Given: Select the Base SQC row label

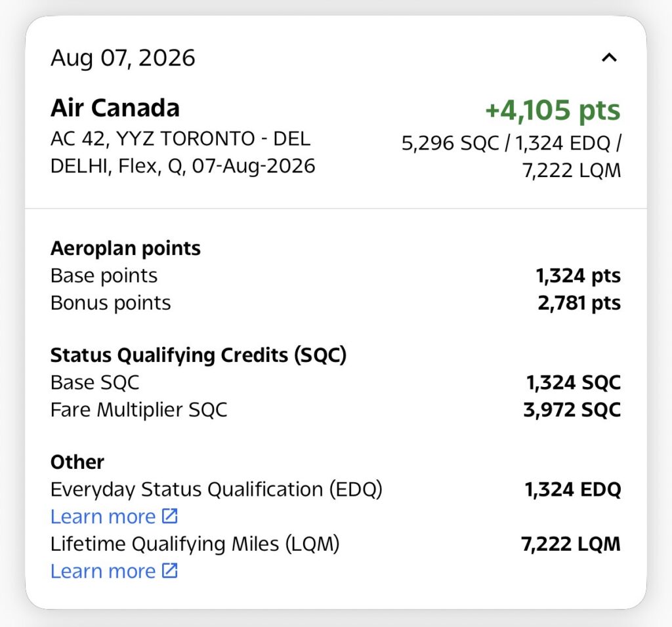Looking at the screenshot, I should 94,382.
